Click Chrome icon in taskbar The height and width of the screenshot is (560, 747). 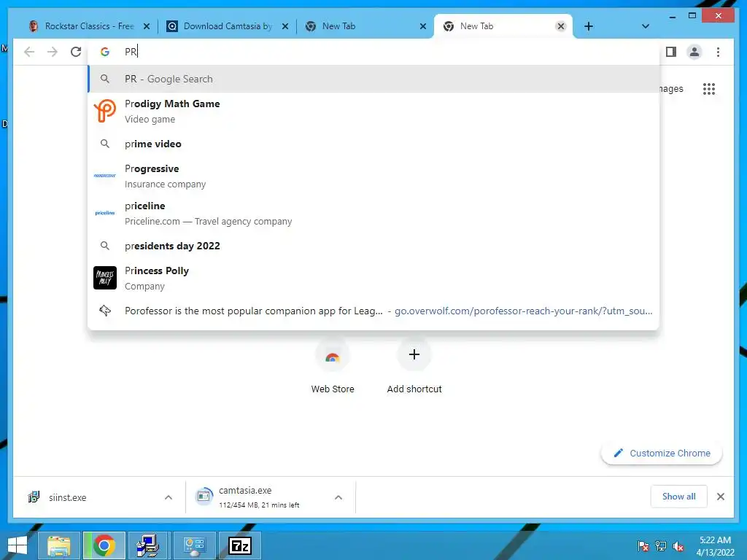click(104, 545)
